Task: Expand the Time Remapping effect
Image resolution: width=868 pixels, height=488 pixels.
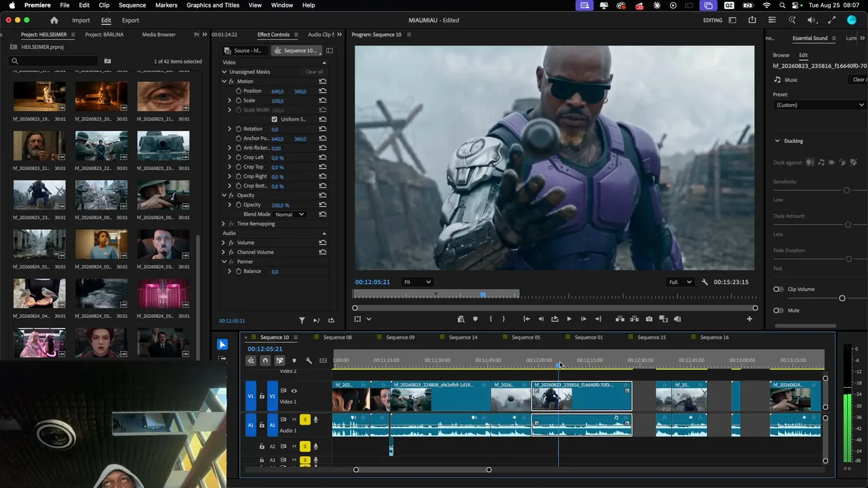Action: coord(224,224)
